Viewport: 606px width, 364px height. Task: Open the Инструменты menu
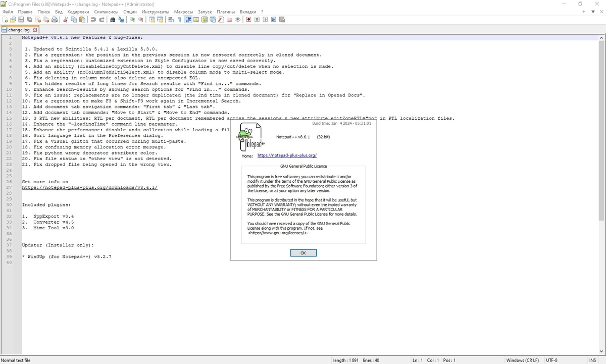156,11
